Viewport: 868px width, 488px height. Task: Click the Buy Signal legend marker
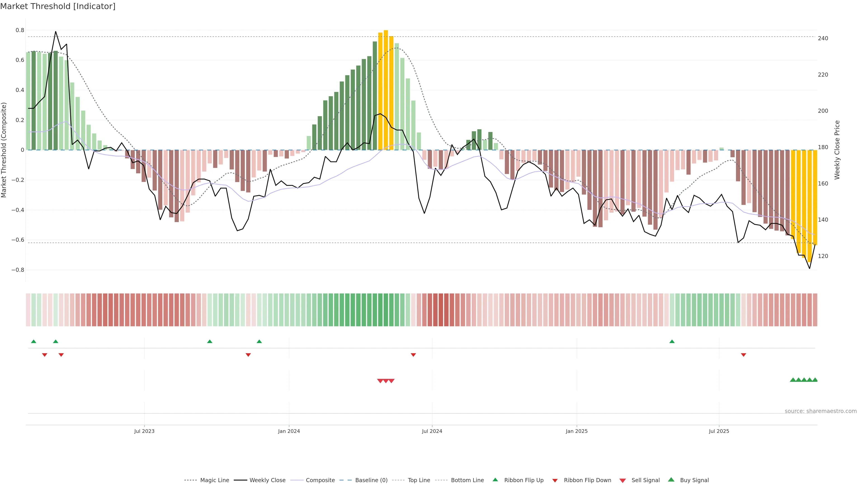coord(671,480)
